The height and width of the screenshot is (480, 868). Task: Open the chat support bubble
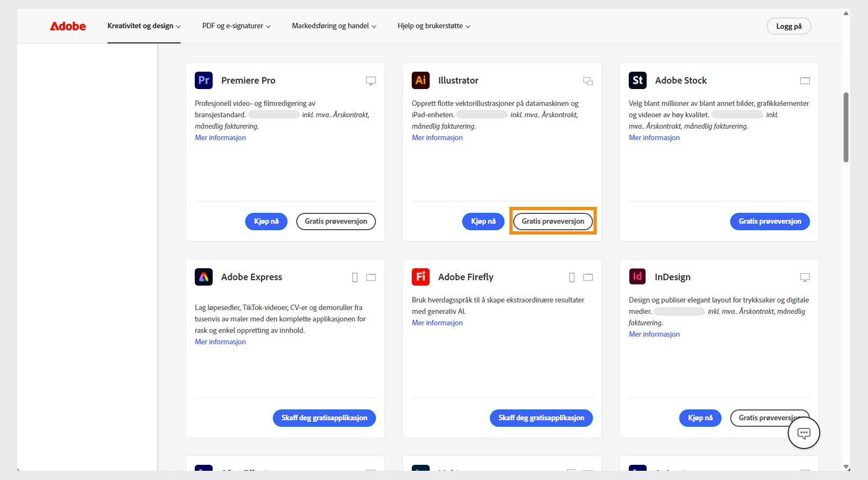pyautogui.click(x=804, y=433)
